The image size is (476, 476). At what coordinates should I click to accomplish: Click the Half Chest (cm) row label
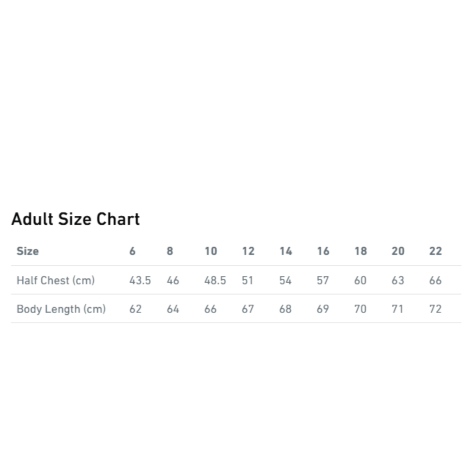(x=55, y=280)
